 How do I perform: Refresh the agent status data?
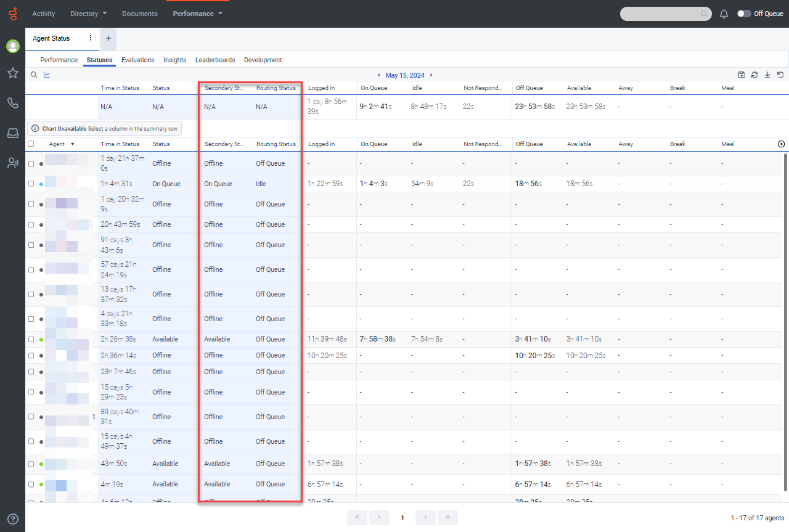(x=754, y=75)
